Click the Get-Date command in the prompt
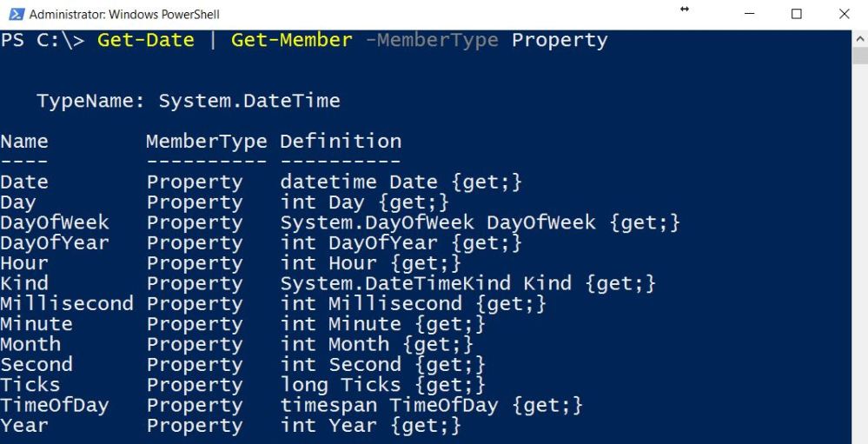The image size is (868, 444). (145, 40)
